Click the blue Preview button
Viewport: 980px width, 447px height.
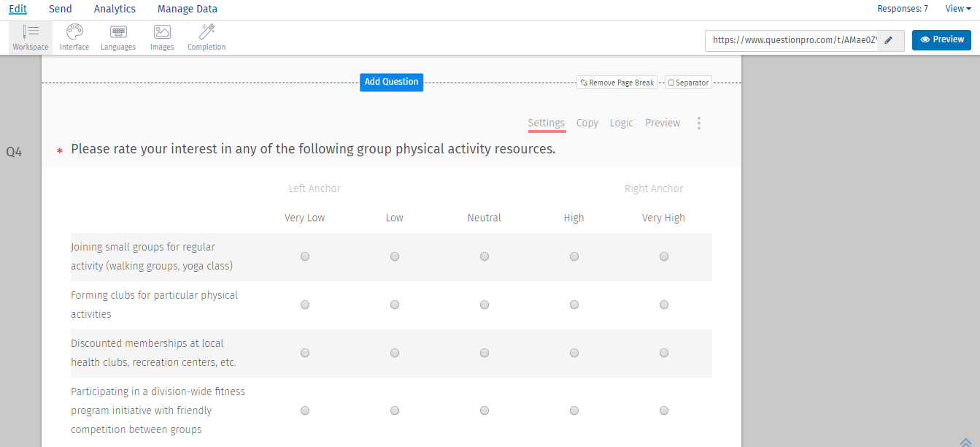(941, 40)
